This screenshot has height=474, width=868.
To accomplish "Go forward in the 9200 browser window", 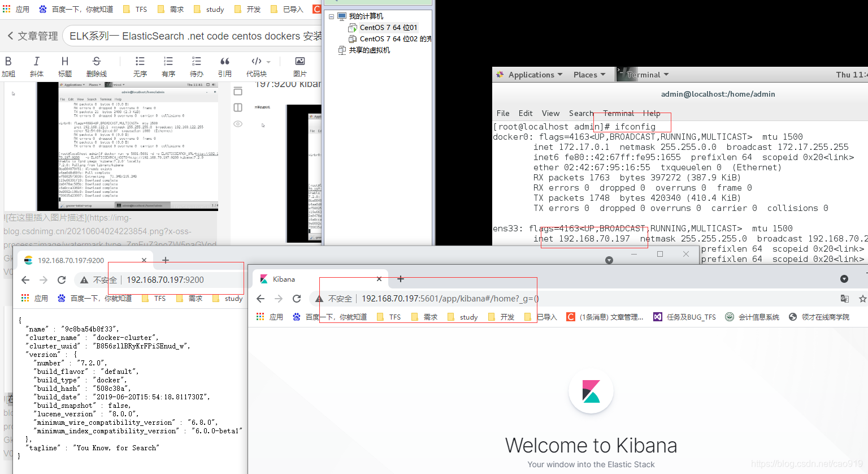I will (x=44, y=280).
